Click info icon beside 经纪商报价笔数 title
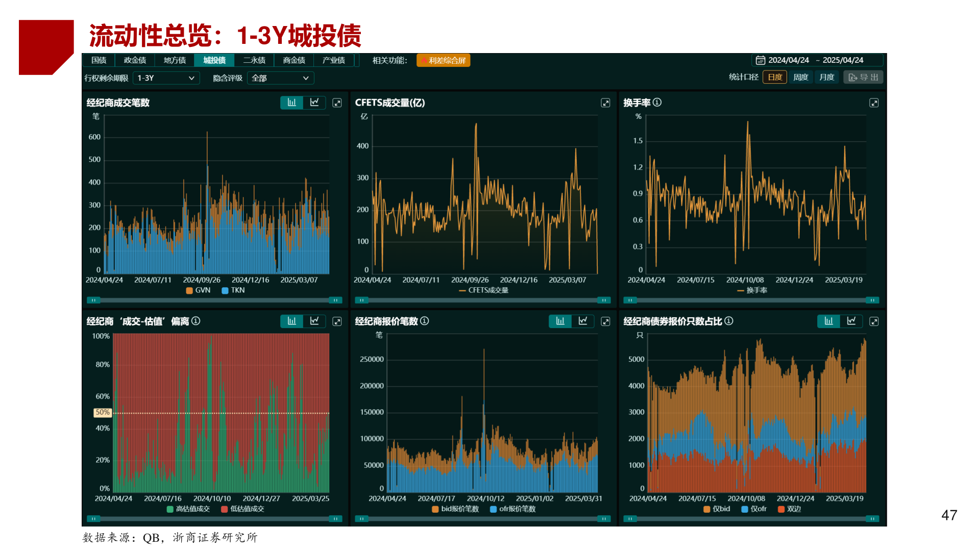Screen dimensions: 980x551 coord(425,321)
